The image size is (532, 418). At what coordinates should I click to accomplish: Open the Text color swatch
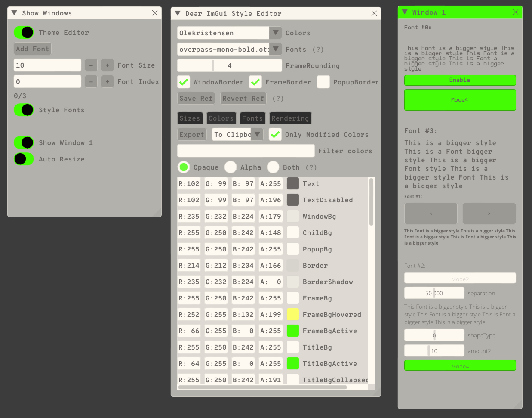[x=293, y=183]
